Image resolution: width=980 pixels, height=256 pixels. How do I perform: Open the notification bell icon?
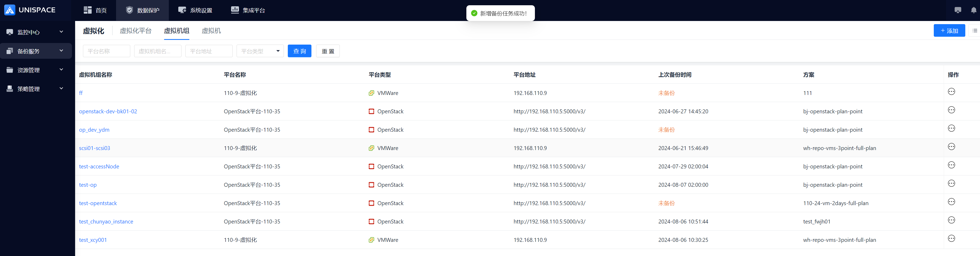point(973,10)
